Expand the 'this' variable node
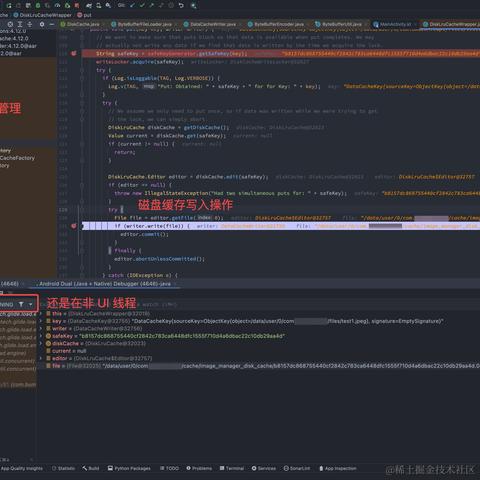 [x=41, y=314]
